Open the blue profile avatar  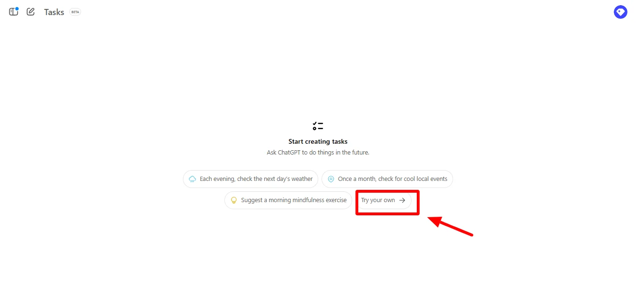(620, 12)
